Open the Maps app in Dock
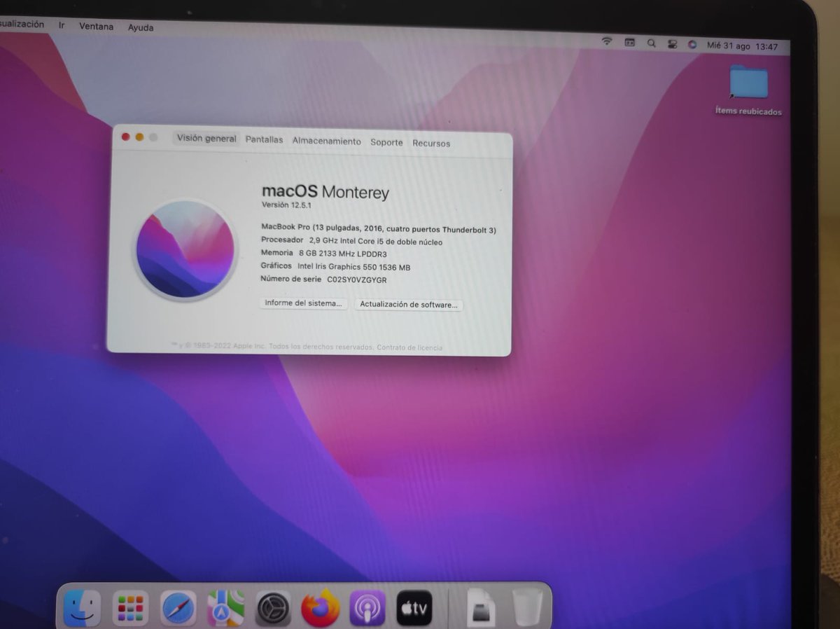Image resolution: width=840 pixels, height=629 pixels. coord(225,609)
